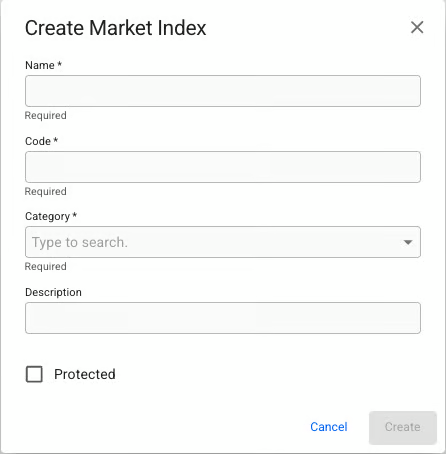Click the Create Market Index title
The height and width of the screenshot is (454, 446).
[116, 28]
